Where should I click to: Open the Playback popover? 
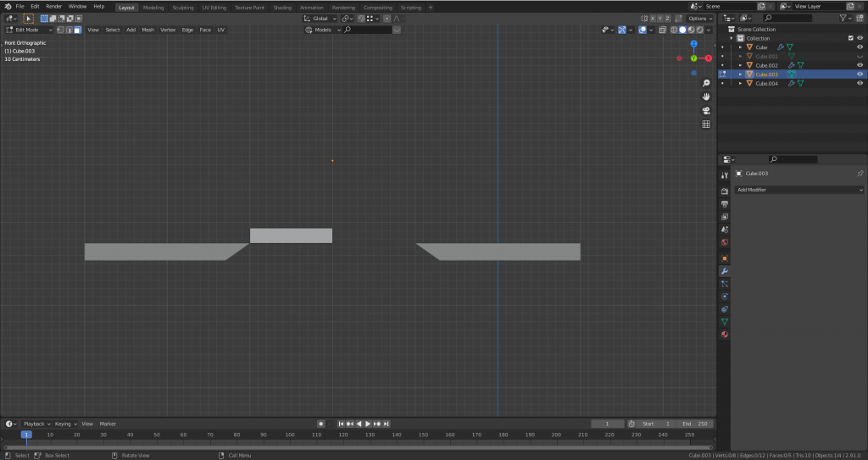(36, 424)
